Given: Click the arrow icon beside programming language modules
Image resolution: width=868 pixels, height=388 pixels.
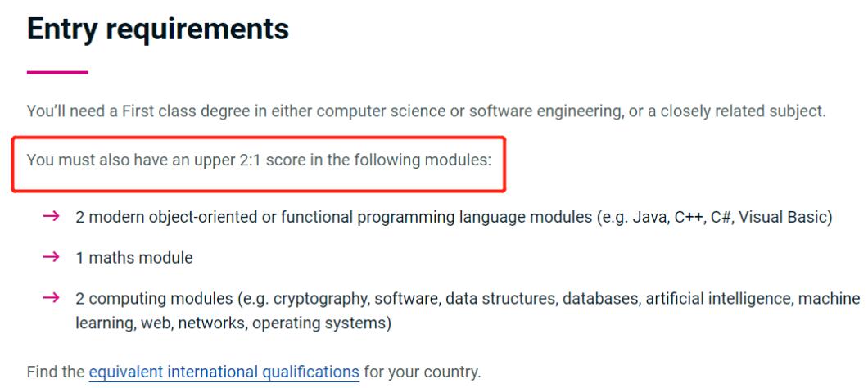Looking at the screenshot, I should coord(50,216).
